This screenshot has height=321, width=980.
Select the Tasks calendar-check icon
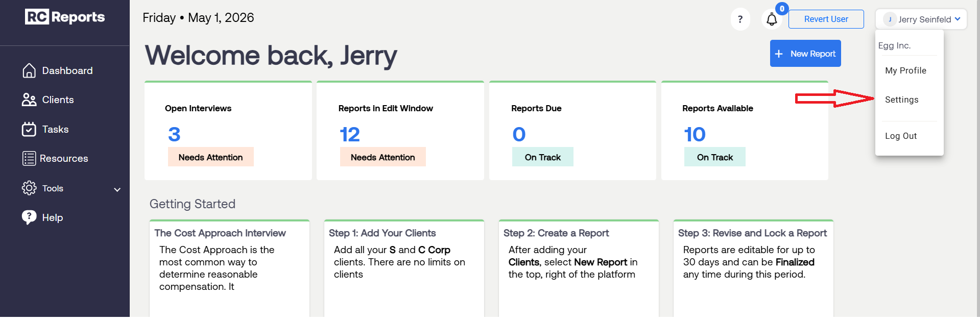pos(29,129)
